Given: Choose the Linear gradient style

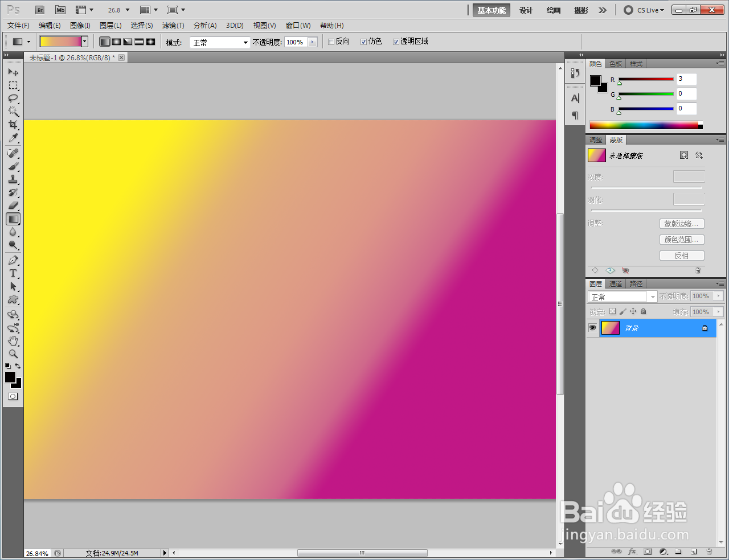Looking at the screenshot, I should click(x=105, y=42).
